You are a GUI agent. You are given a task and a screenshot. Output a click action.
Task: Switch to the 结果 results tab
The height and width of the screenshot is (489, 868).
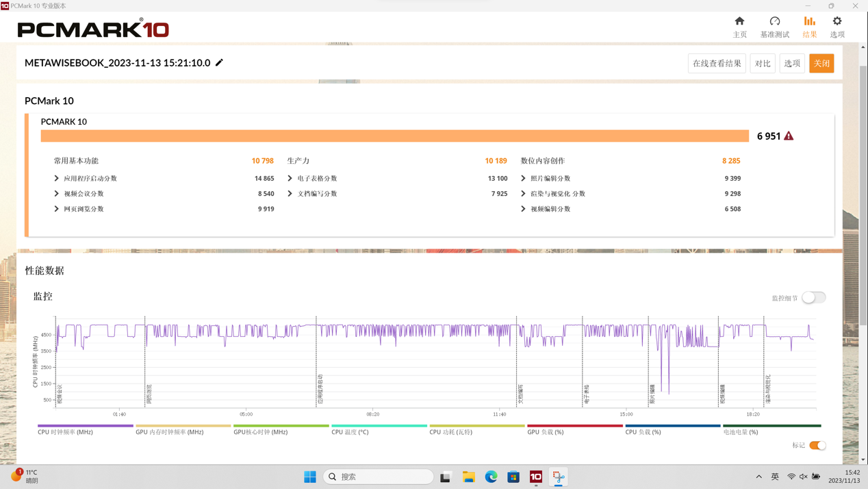tap(810, 27)
